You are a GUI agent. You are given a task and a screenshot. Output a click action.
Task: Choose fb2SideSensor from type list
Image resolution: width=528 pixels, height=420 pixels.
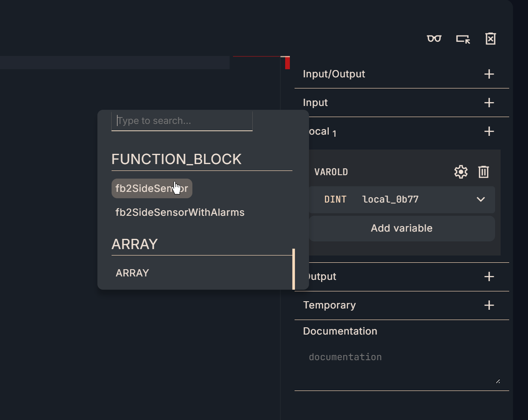152,188
